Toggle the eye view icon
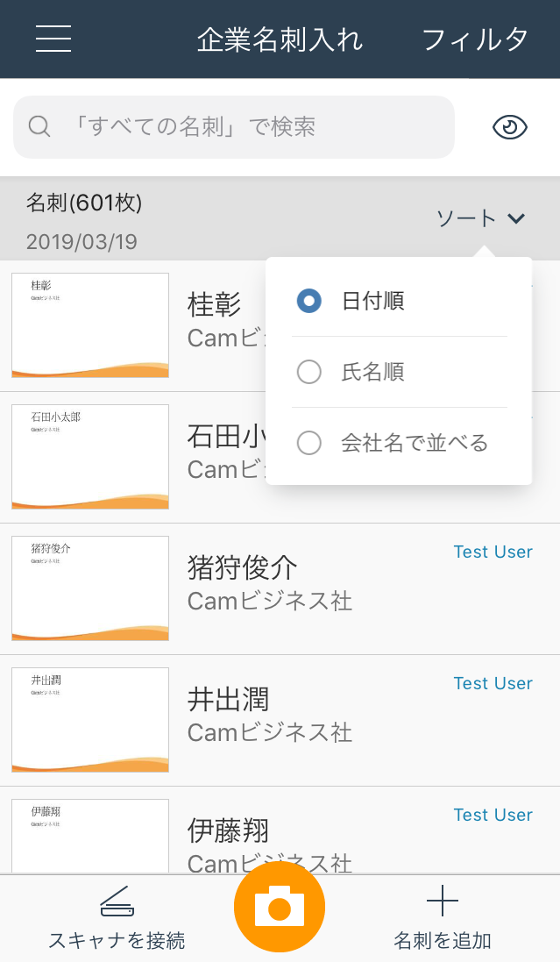 click(510, 128)
